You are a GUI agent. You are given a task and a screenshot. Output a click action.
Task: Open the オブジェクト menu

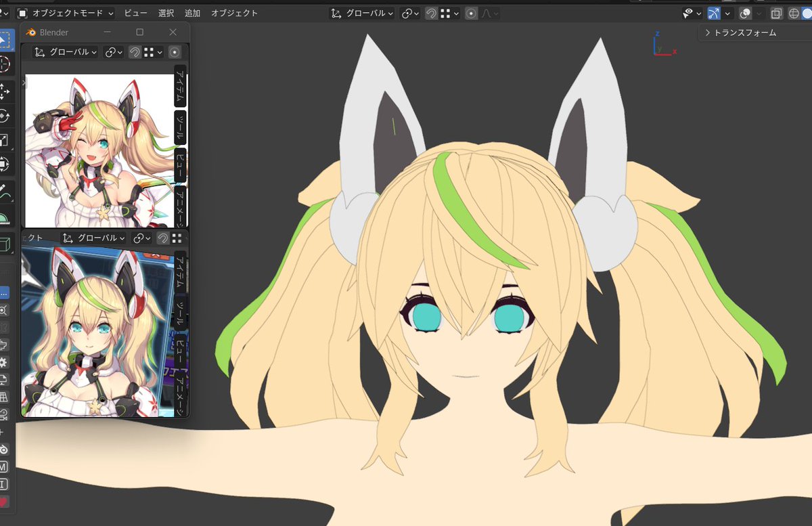tap(234, 13)
